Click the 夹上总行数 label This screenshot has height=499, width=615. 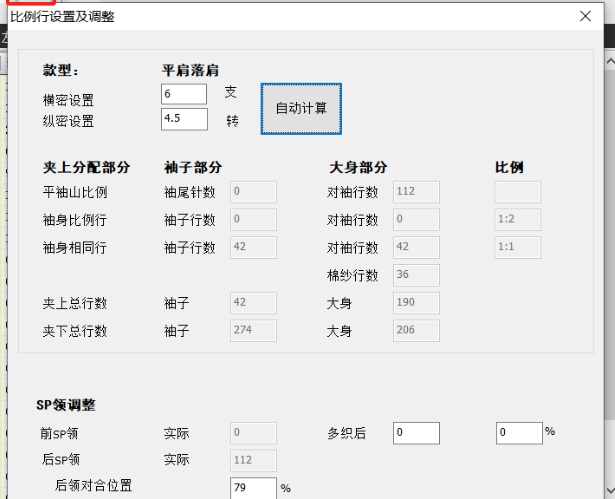point(75,303)
